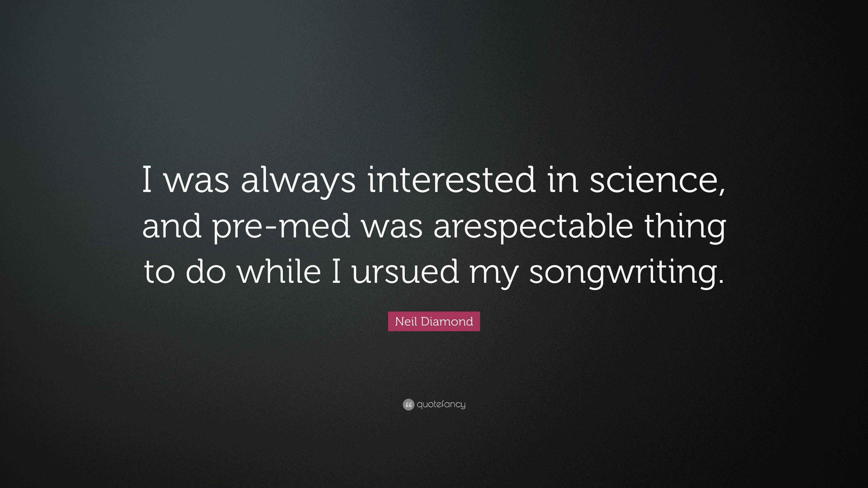Click the Neil Diamond author label
Image resolution: width=868 pixels, height=488 pixels.
(x=434, y=321)
